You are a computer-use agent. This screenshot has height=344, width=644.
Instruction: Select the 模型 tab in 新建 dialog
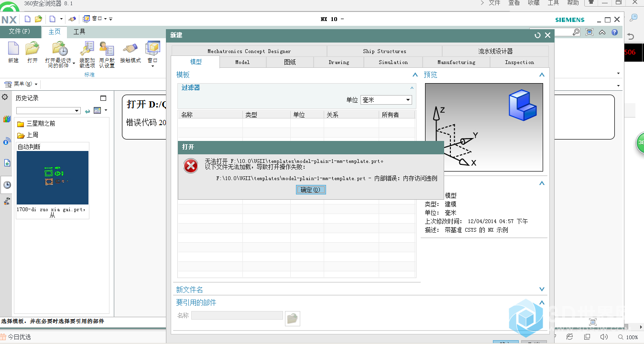click(x=196, y=62)
